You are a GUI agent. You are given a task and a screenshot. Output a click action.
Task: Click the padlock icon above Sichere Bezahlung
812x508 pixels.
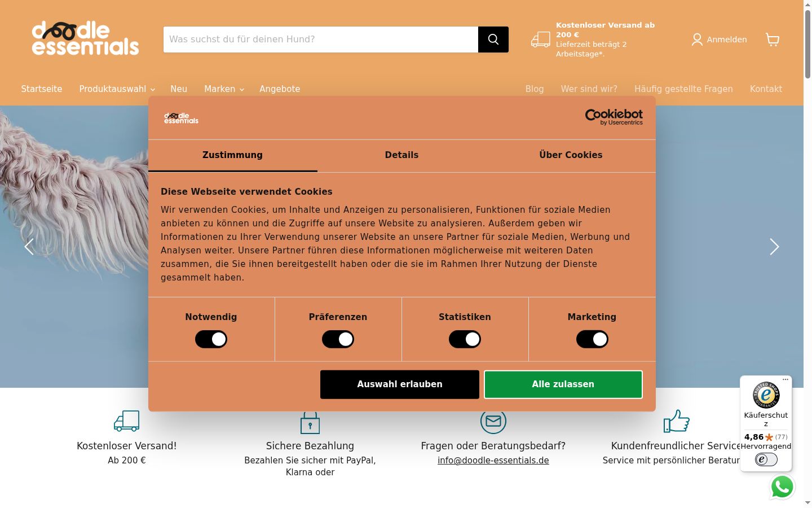[310, 422]
